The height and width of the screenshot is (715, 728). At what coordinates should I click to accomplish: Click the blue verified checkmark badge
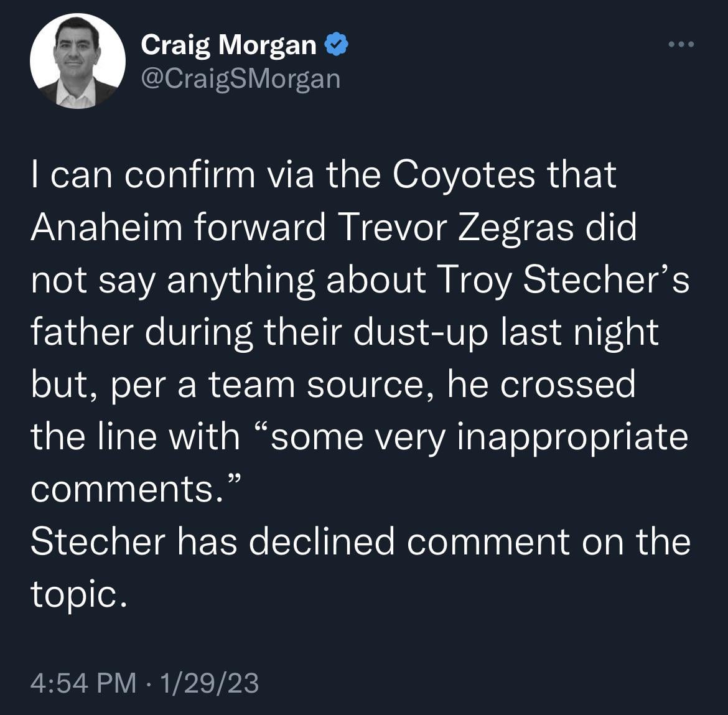(x=336, y=45)
